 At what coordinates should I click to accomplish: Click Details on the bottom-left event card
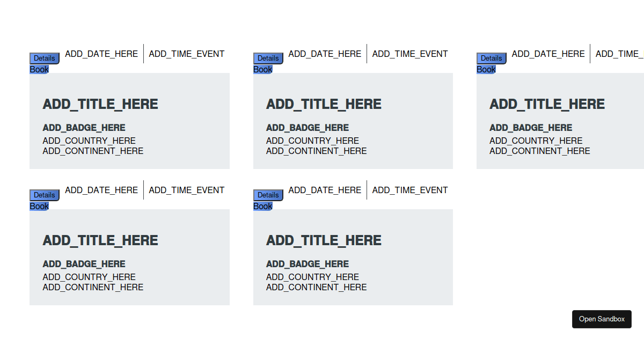click(44, 195)
